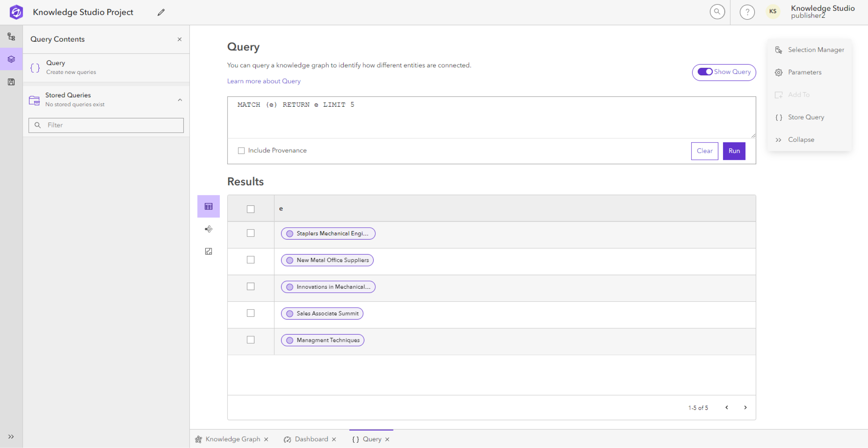Click the help question mark icon

747,12
